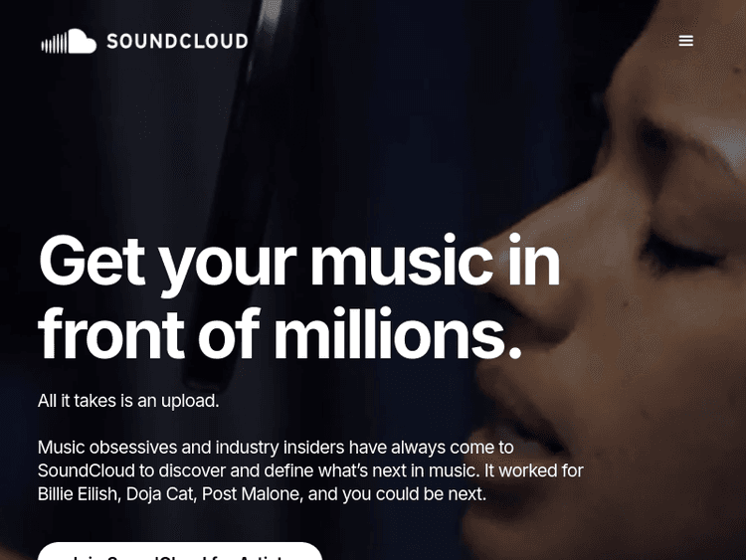Click the headline line "Get your music in"
Screen dimensions: 746x560
click(299, 263)
